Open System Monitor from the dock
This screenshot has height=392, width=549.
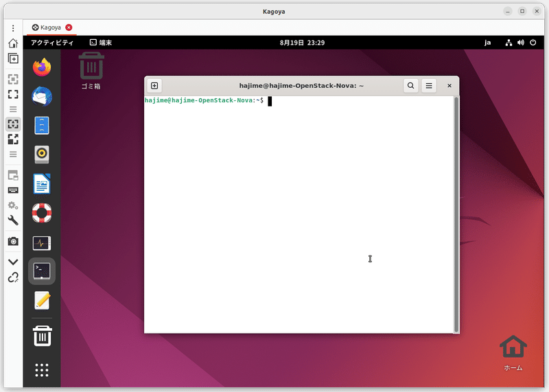click(42, 243)
